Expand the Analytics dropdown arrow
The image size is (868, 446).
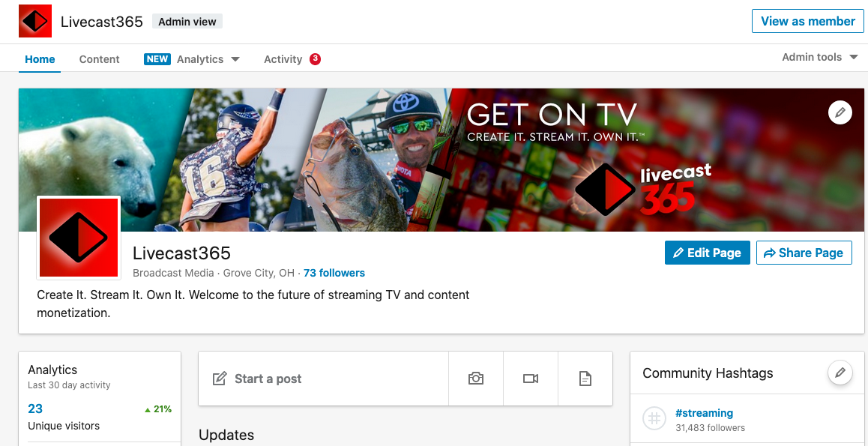pos(235,59)
